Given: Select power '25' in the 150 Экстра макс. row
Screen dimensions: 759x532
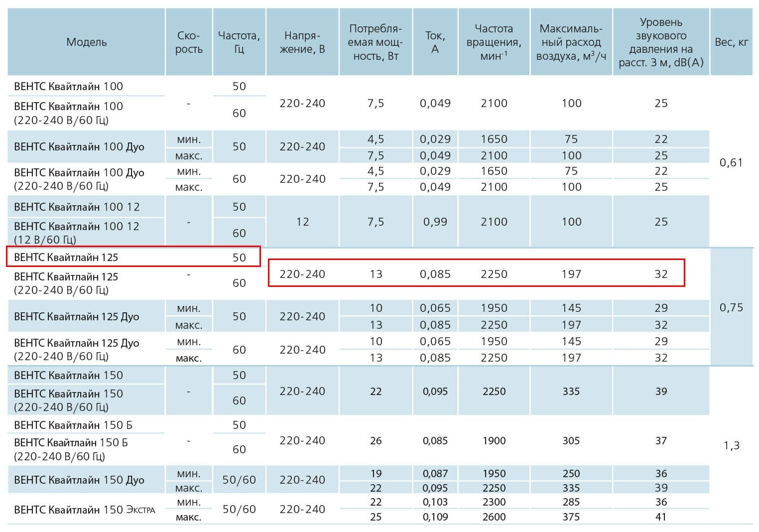Looking at the screenshot, I should (376, 517).
